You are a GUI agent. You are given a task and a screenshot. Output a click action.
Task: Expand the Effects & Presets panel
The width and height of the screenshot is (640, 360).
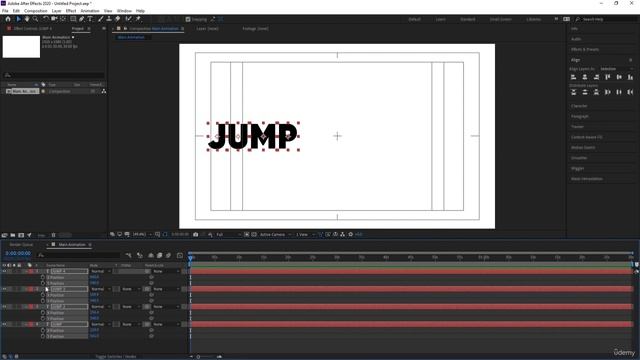coord(585,49)
